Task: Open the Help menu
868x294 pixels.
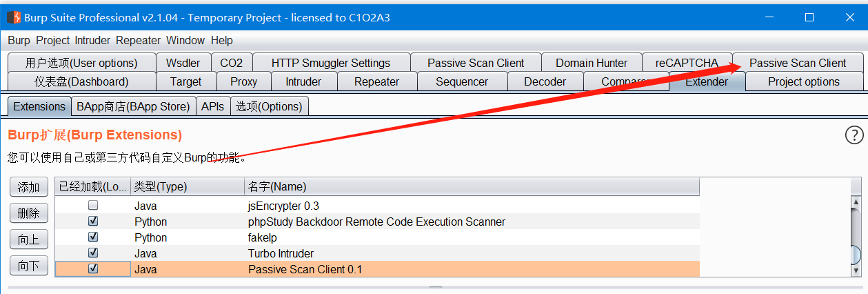Action: 222,40
